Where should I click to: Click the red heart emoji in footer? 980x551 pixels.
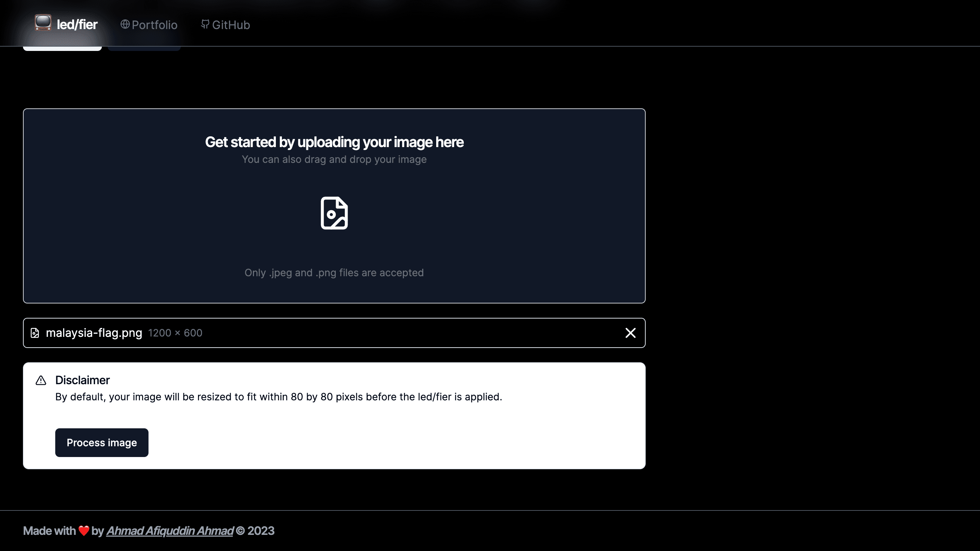(x=84, y=531)
